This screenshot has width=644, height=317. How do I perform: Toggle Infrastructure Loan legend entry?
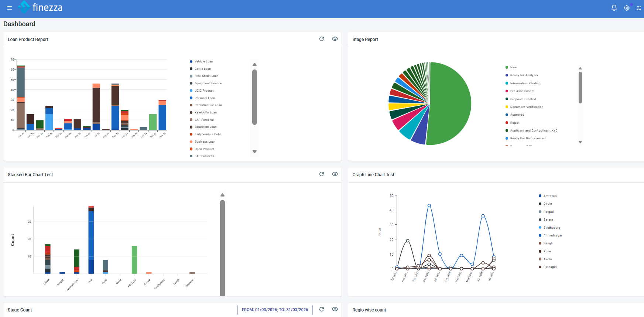pyautogui.click(x=206, y=105)
